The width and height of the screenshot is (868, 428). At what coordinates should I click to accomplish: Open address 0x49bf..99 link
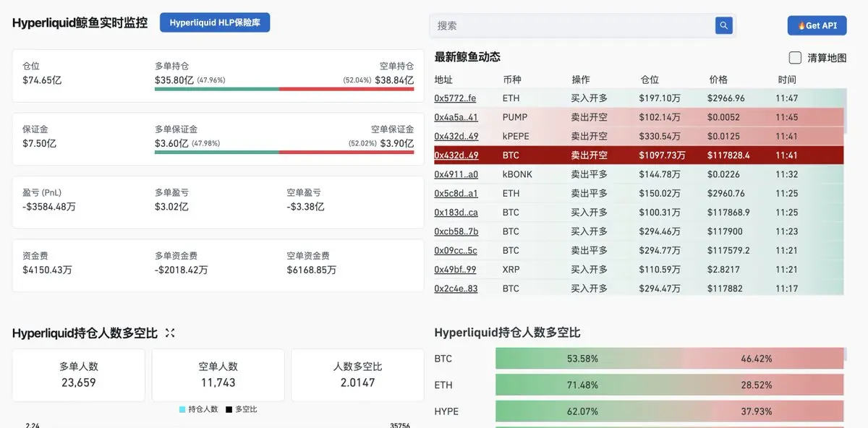pyautogui.click(x=455, y=270)
